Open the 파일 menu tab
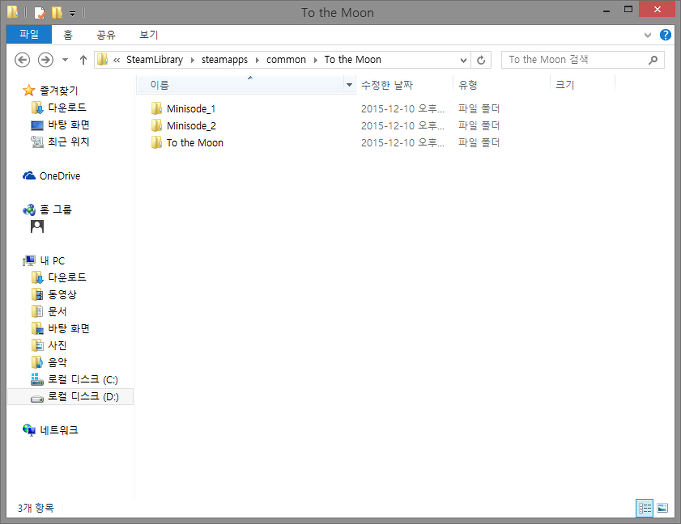This screenshot has height=524, width=681. pyautogui.click(x=29, y=34)
